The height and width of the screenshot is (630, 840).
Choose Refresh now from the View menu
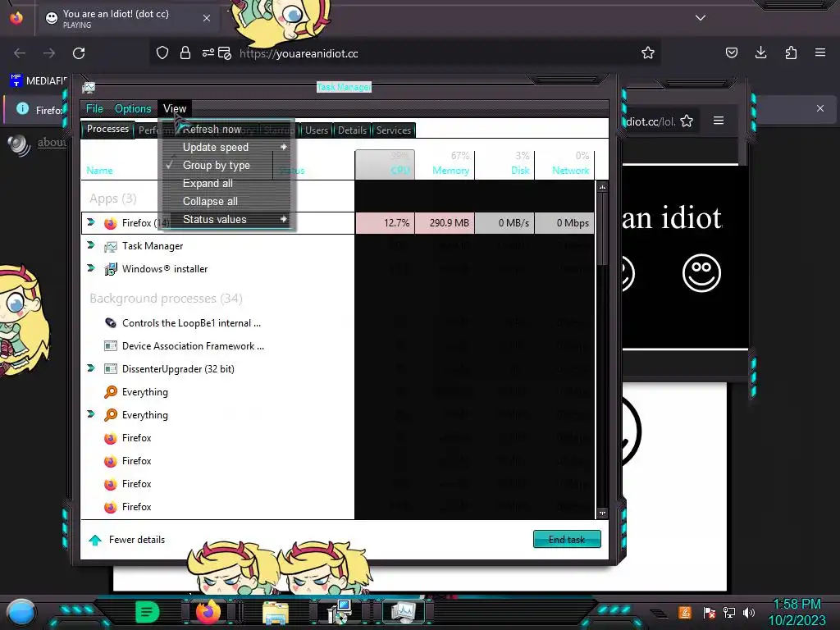pos(227,129)
